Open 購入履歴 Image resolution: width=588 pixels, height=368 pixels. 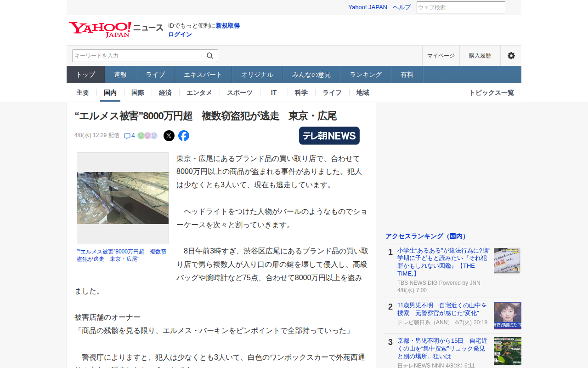480,56
